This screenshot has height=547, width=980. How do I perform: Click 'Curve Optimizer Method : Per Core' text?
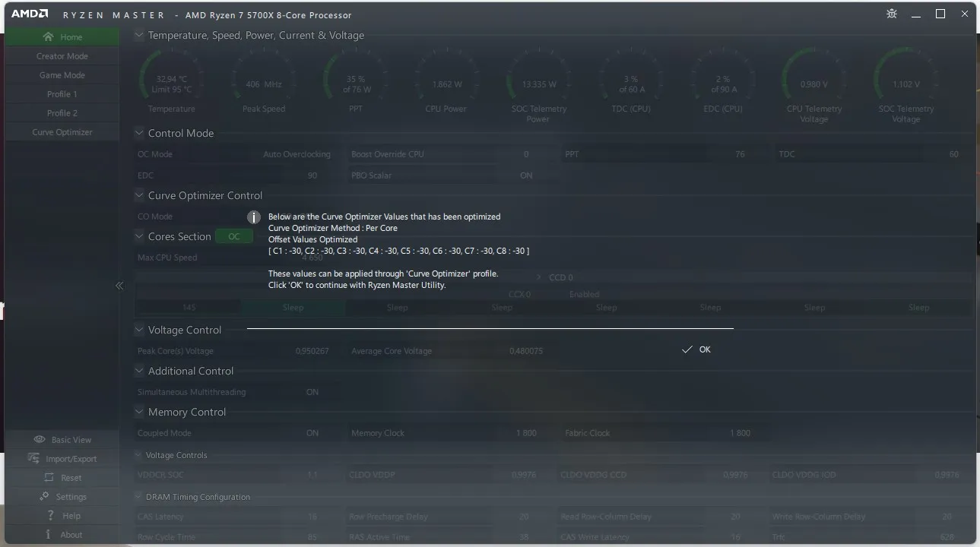[333, 228]
